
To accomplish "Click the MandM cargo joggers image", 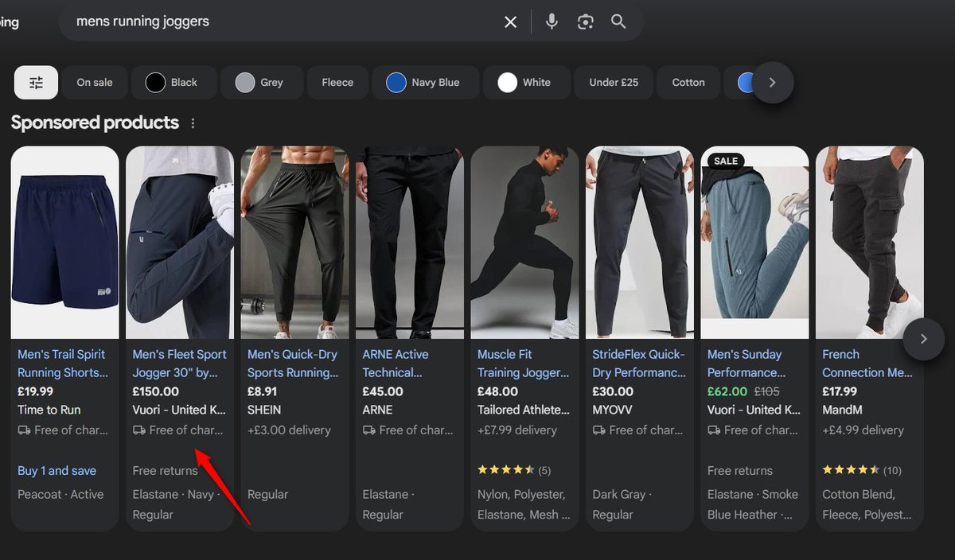I will tap(870, 243).
